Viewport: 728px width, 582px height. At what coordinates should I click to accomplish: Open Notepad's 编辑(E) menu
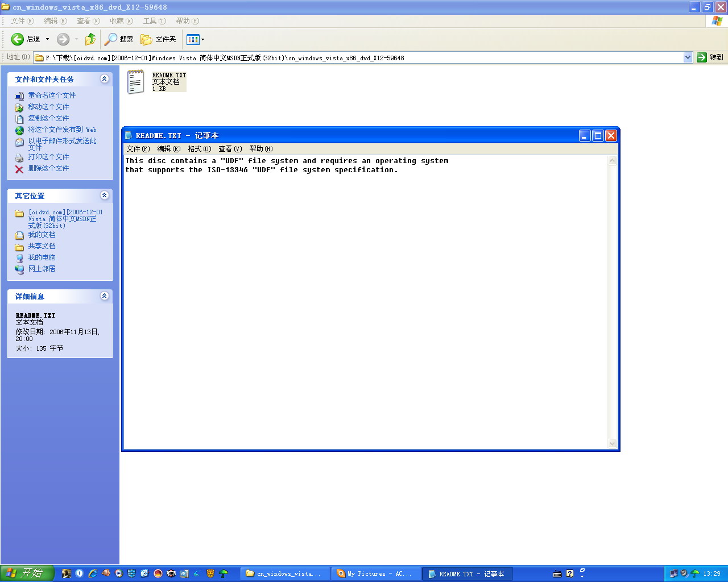[169, 149]
